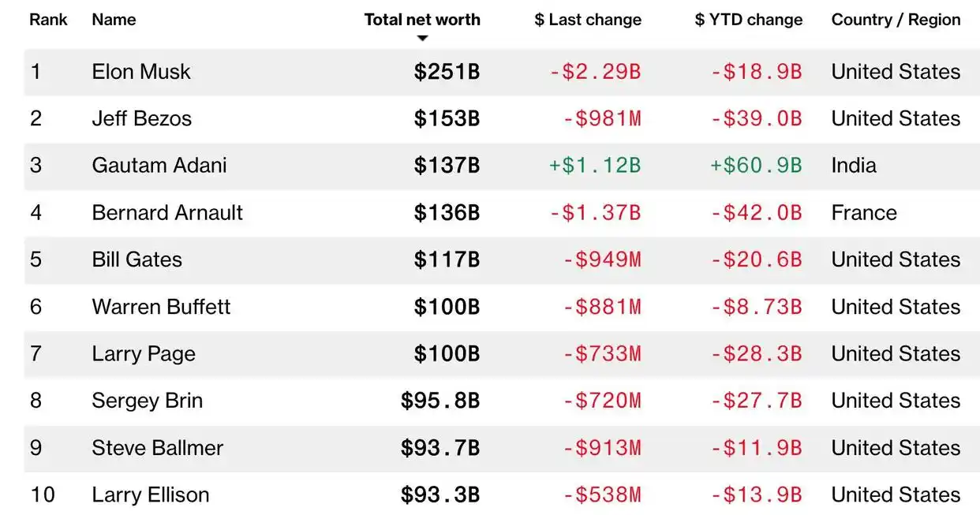Viewport: 980px width, 515px height.
Task: Click the sort arrow under Total net worth
Action: [423, 39]
